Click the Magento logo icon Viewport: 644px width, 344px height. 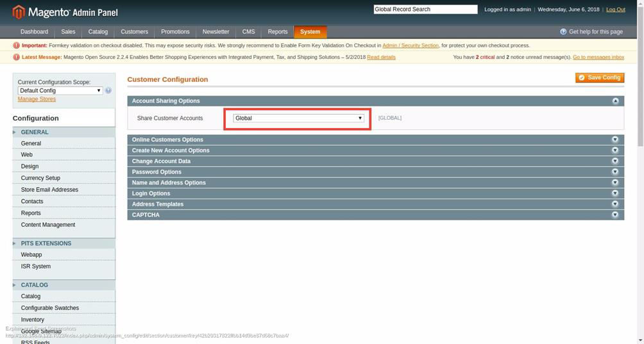point(19,12)
